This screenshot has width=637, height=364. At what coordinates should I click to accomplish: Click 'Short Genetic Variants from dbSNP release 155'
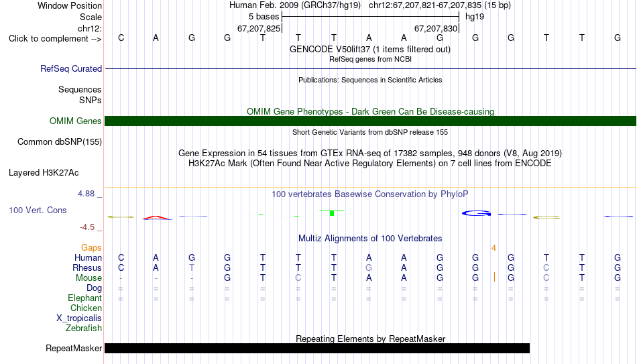point(370,133)
